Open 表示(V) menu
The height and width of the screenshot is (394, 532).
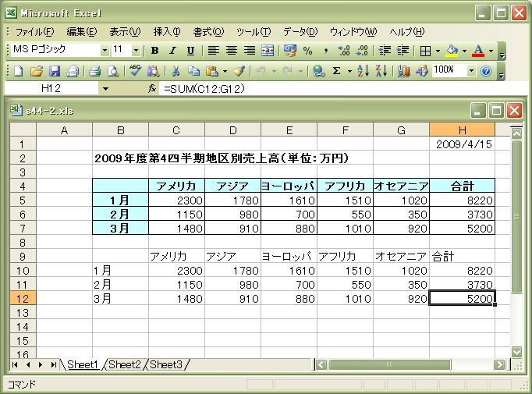pyautogui.click(x=125, y=32)
